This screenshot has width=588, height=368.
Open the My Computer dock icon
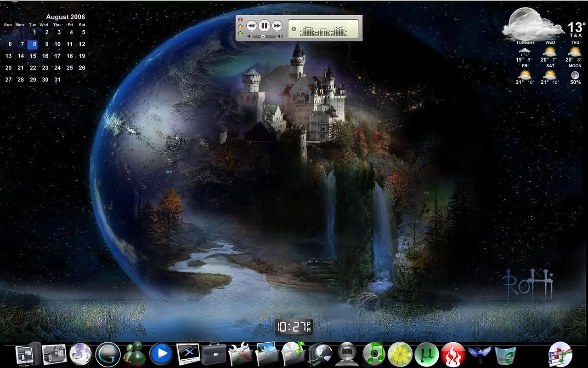28,355
